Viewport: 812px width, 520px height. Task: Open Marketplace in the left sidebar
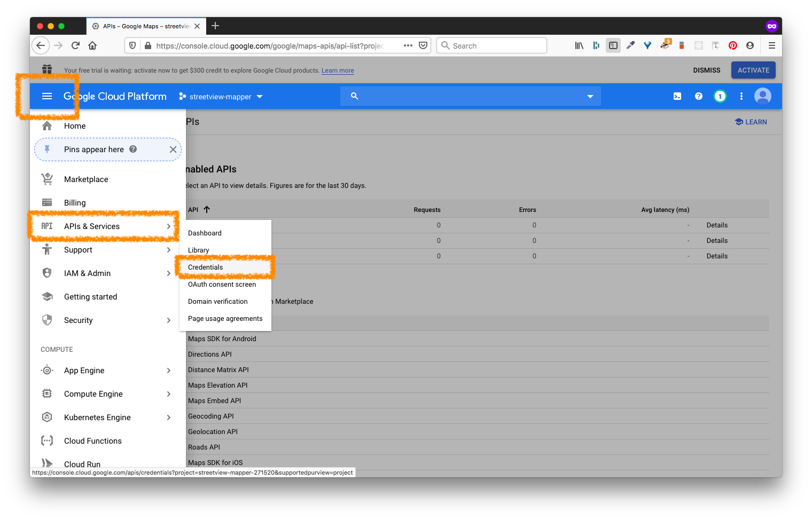click(x=86, y=179)
